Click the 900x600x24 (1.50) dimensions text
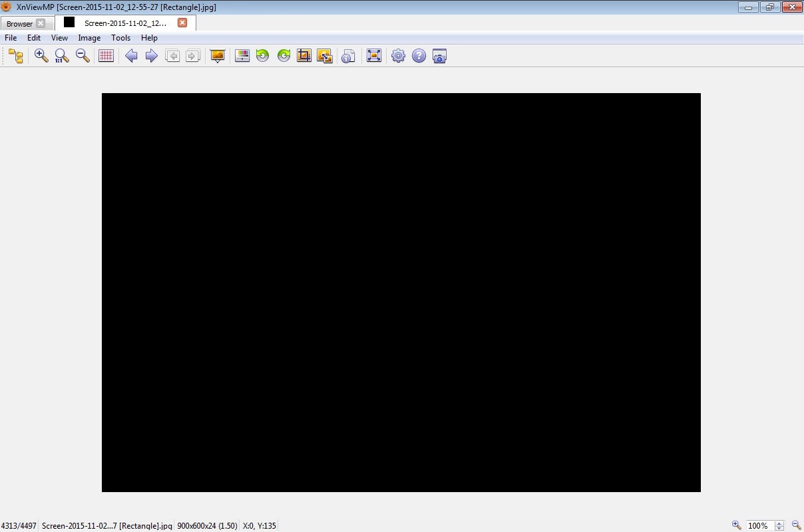Screen dimensions: 804x532 [x=207, y=525]
